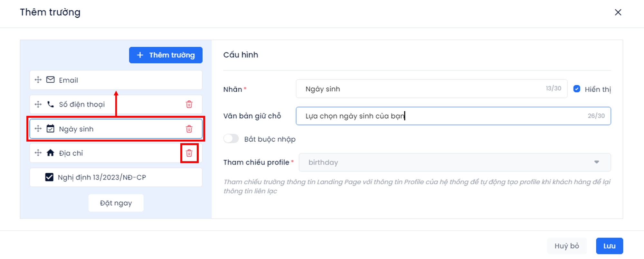Toggle the Hiển thị checkbox
This screenshot has height=259, width=644.
click(x=577, y=89)
